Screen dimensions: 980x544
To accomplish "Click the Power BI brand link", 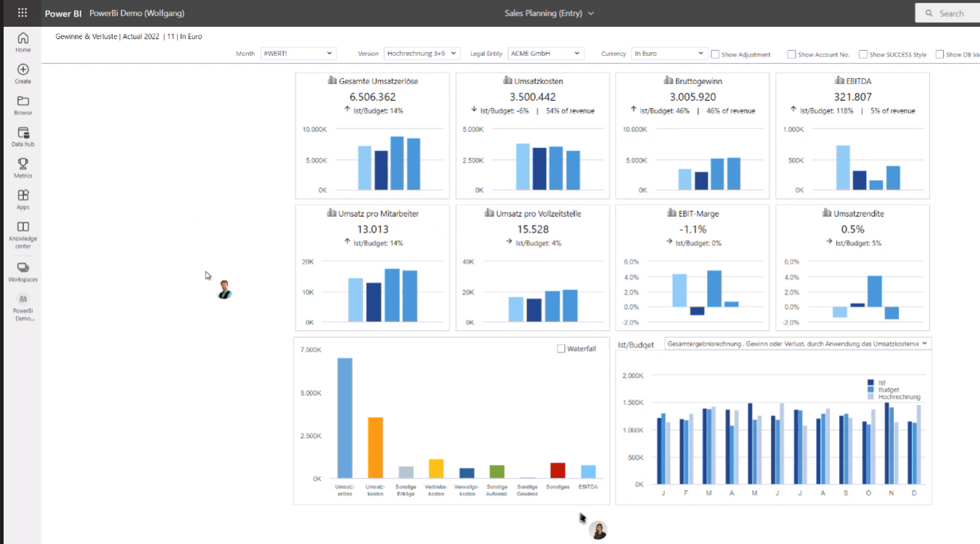I will pos(63,13).
